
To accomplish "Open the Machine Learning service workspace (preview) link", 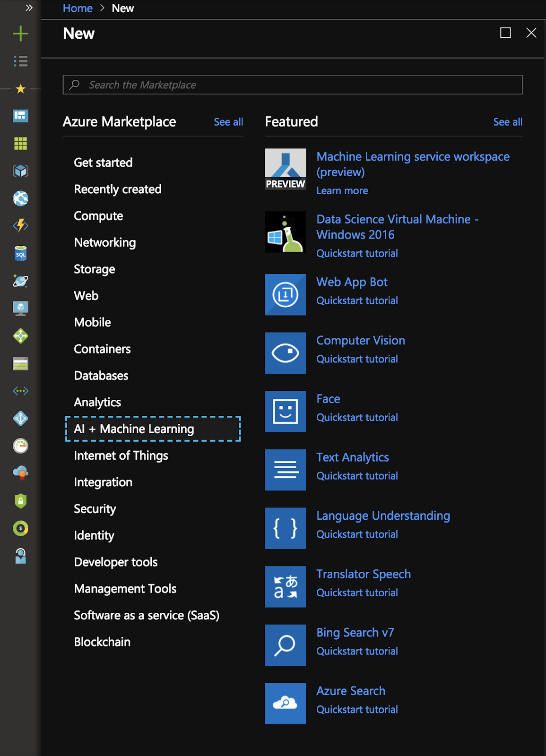I will point(413,164).
